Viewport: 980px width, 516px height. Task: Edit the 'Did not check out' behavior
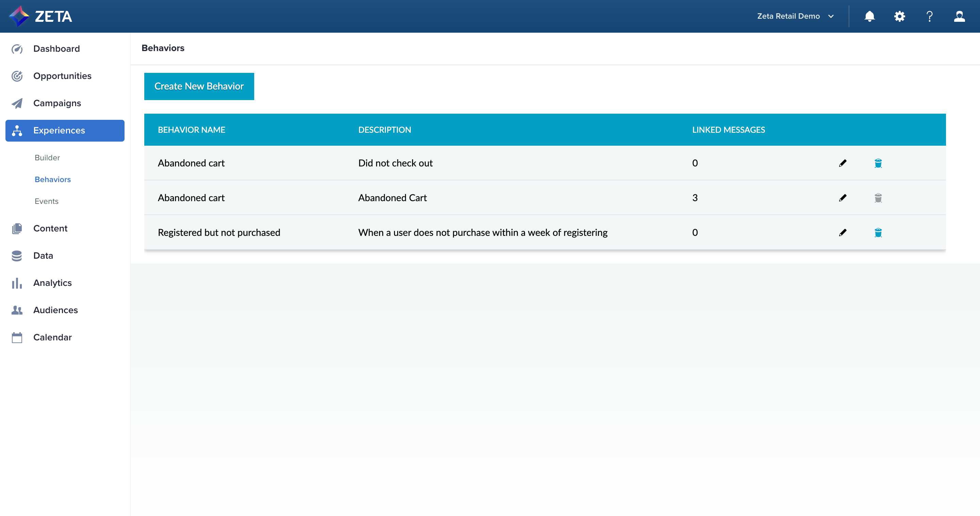tap(843, 163)
